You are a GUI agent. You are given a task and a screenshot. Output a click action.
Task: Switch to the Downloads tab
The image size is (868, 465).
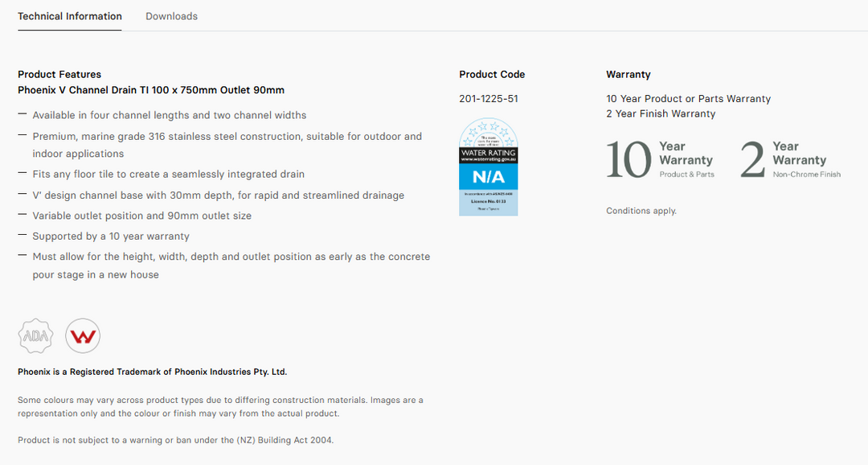click(171, 16)
